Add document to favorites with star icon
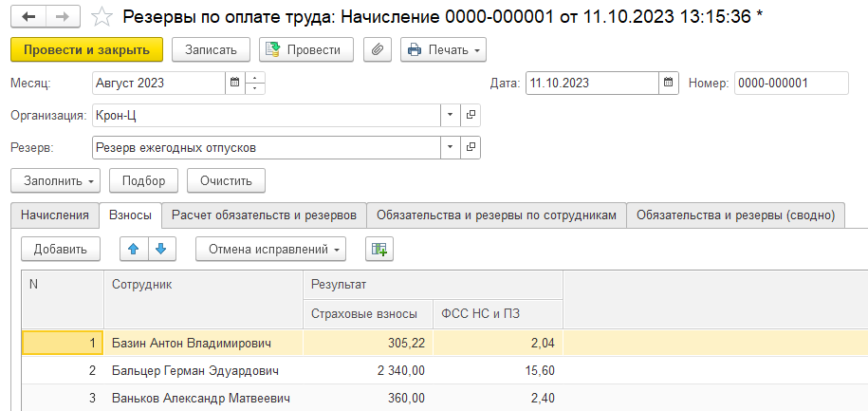 tap(102, 17)
